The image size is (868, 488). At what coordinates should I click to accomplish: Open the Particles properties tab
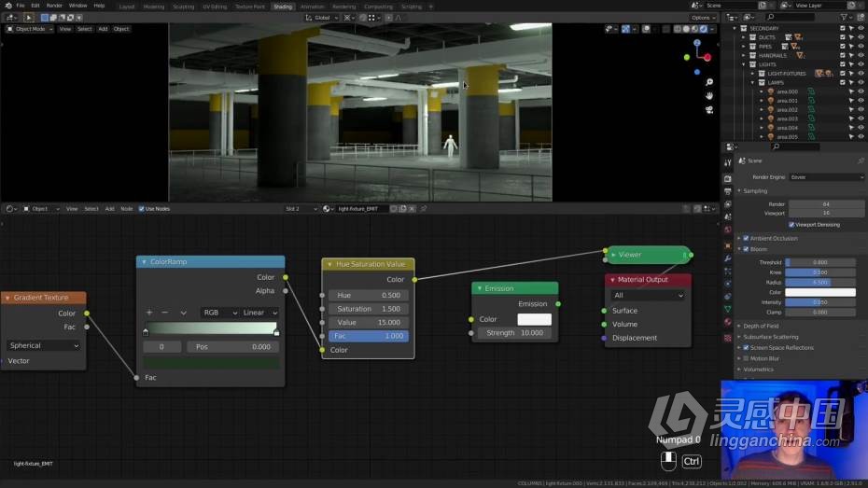click(727, 272)
